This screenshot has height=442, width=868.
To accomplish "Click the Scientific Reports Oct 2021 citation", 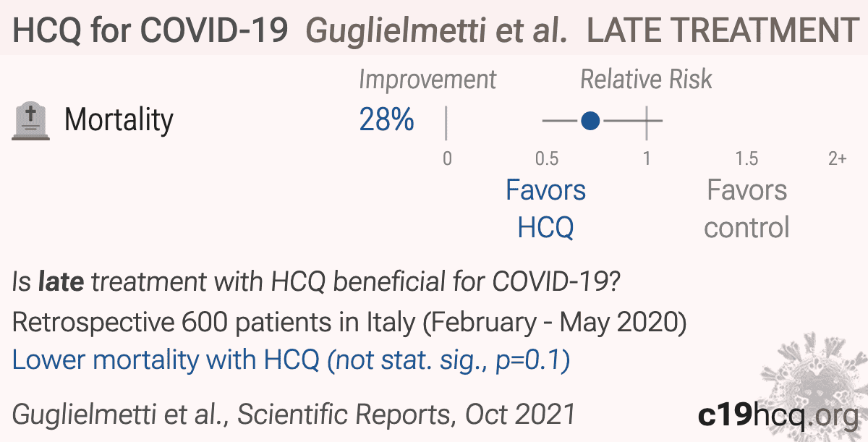I will 294,415.
